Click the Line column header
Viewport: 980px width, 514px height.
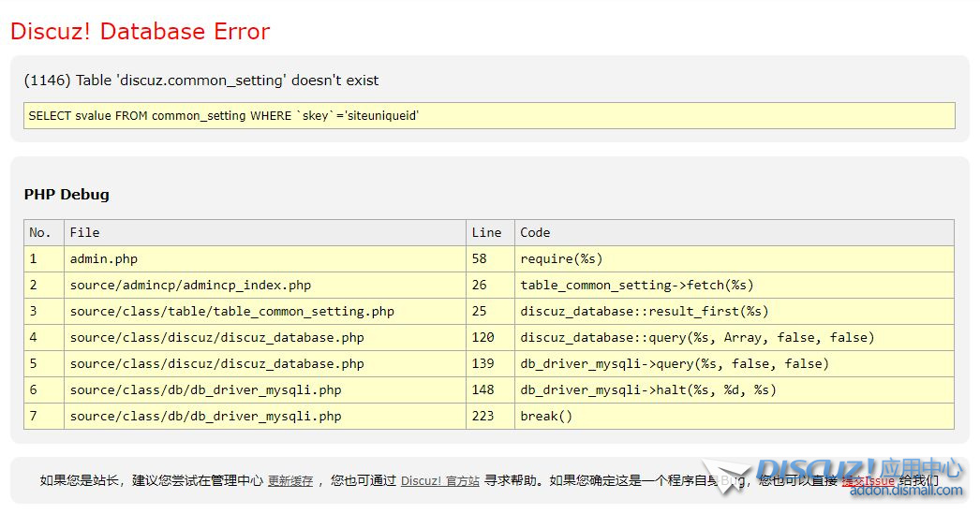490,232
